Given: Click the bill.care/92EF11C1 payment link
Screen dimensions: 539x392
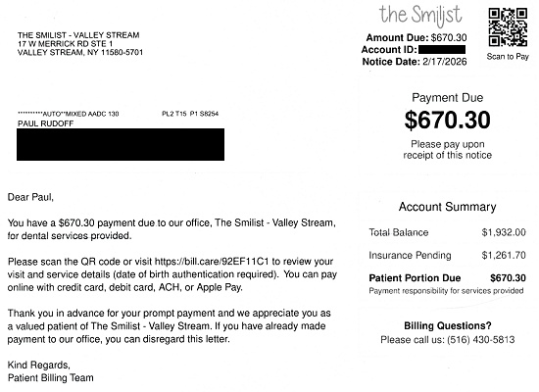Looking at the screenshot, I should 212,262.
